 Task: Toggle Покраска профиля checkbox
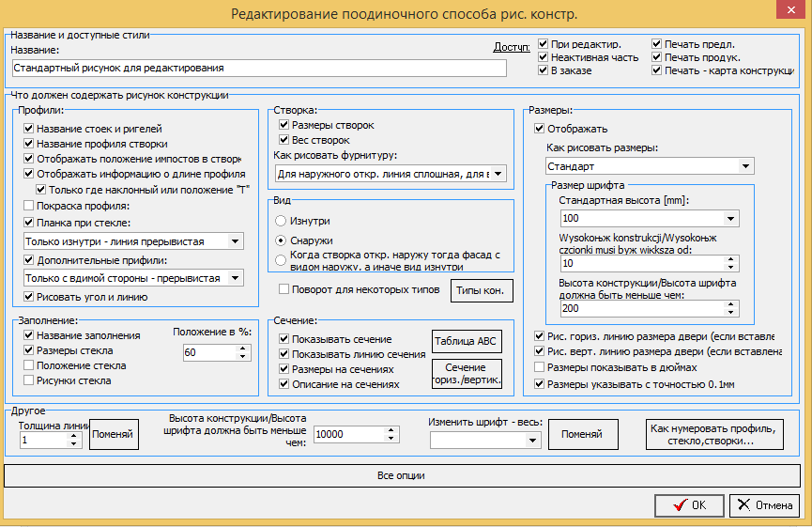[29, 206]
